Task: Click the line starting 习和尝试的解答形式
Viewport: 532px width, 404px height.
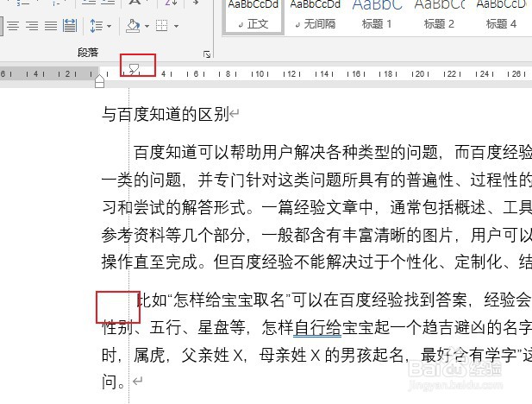Action: click(316, 207)
